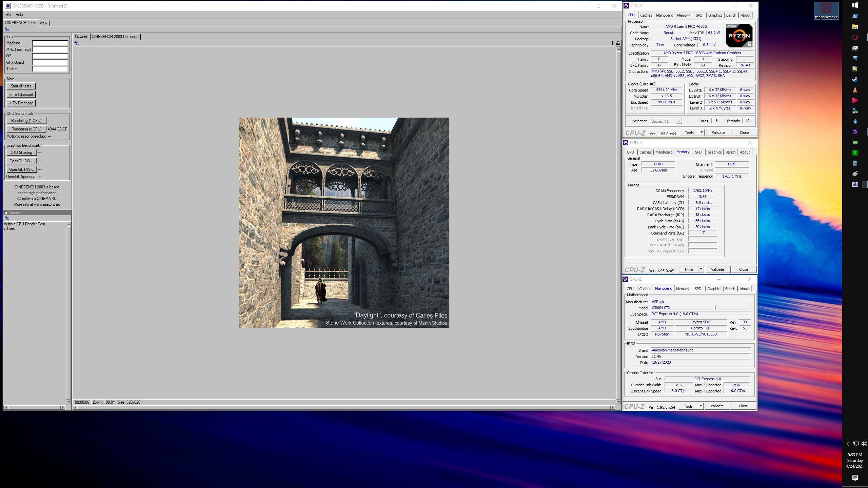Click Start all tests button
868x488 pixels.
[x=21, y=86]
